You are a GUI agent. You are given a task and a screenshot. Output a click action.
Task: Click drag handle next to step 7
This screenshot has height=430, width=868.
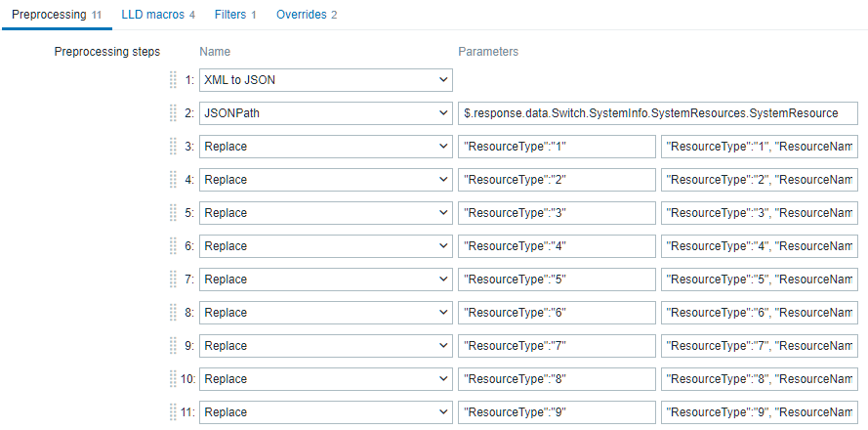click(x=174, y=279)
